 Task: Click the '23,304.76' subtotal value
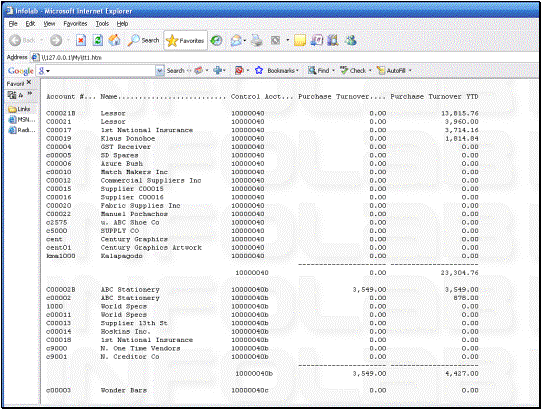460,273
